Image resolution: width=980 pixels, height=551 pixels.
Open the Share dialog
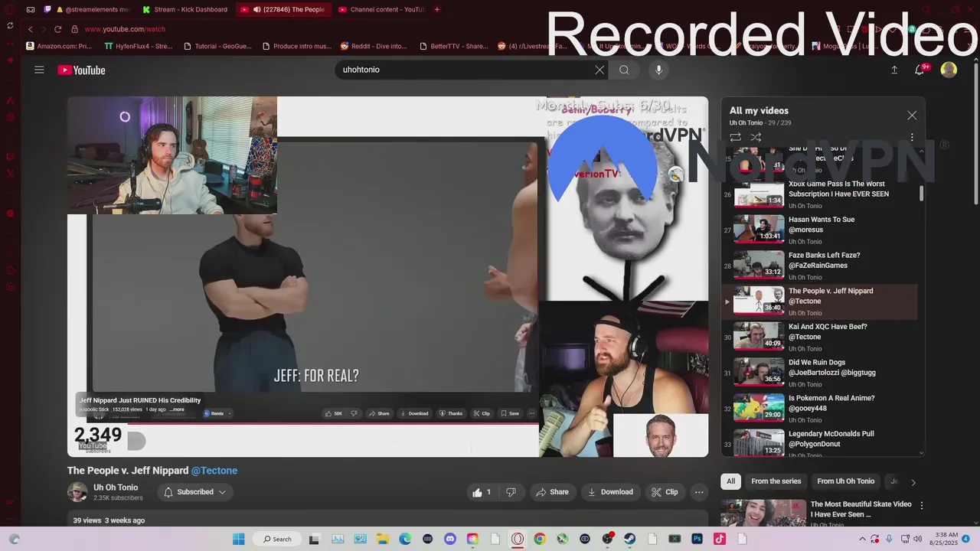click(552, 492)
